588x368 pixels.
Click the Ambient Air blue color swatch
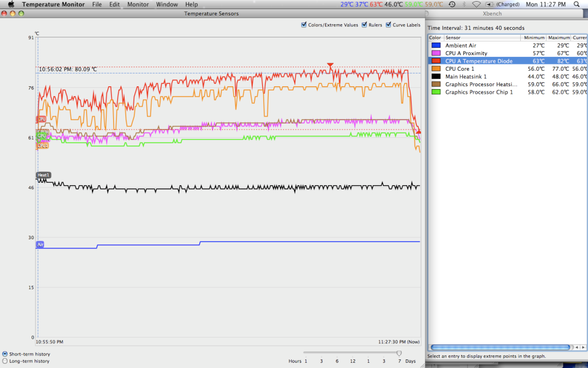436,45
